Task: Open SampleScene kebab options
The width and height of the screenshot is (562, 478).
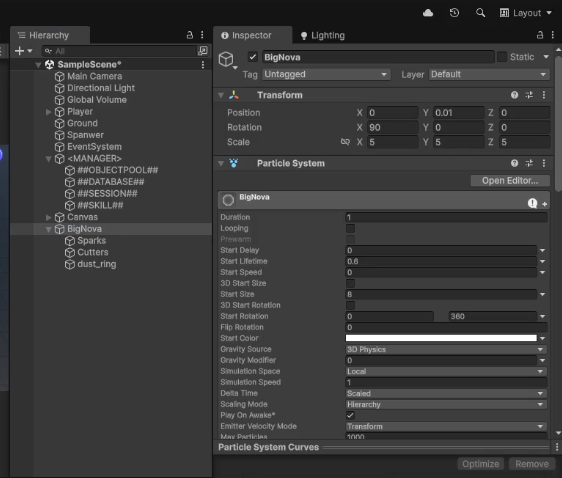Action: click(203, 65)
